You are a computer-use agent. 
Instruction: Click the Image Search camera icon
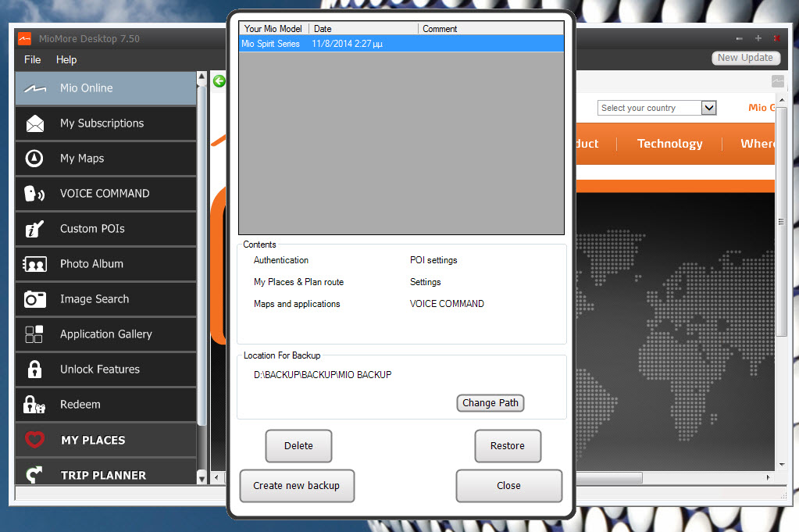34,299
